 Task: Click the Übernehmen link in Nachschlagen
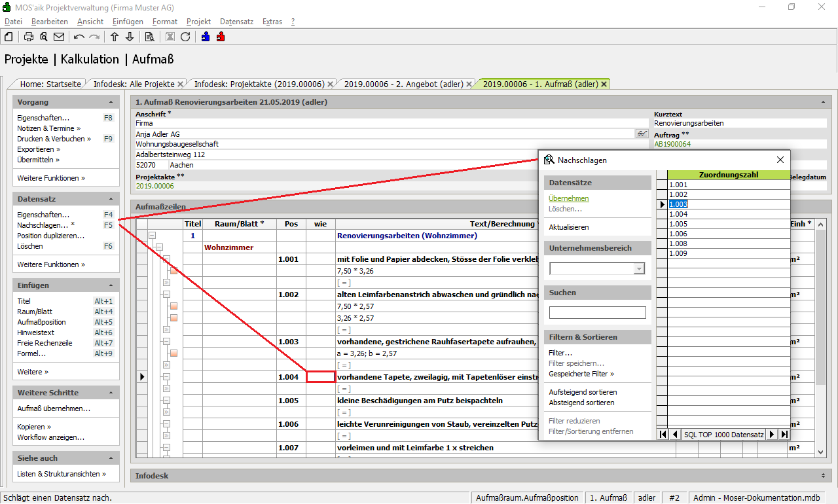pyautogui.click(x=568, y=198)
